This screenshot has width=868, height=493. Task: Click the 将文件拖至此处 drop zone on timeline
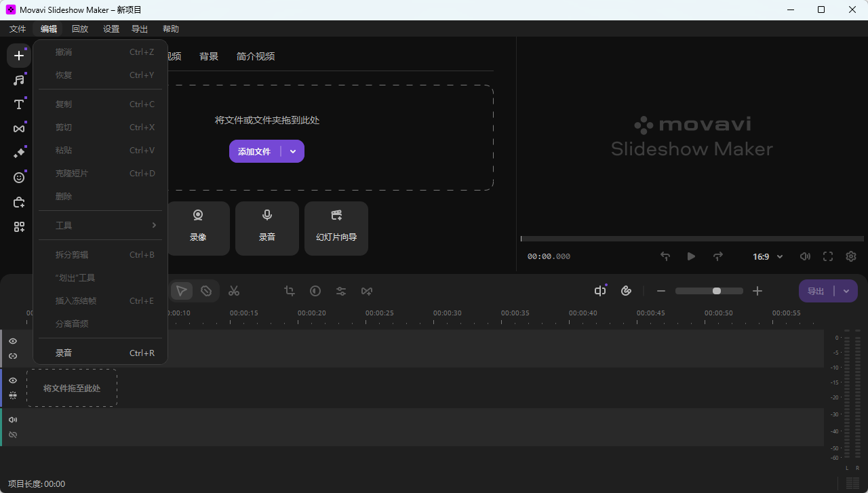[72, 388]
